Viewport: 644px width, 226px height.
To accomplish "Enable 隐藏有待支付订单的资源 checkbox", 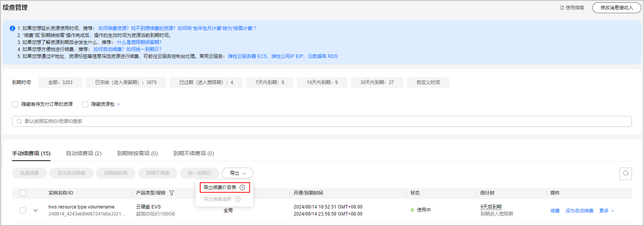I will [15, 104].
